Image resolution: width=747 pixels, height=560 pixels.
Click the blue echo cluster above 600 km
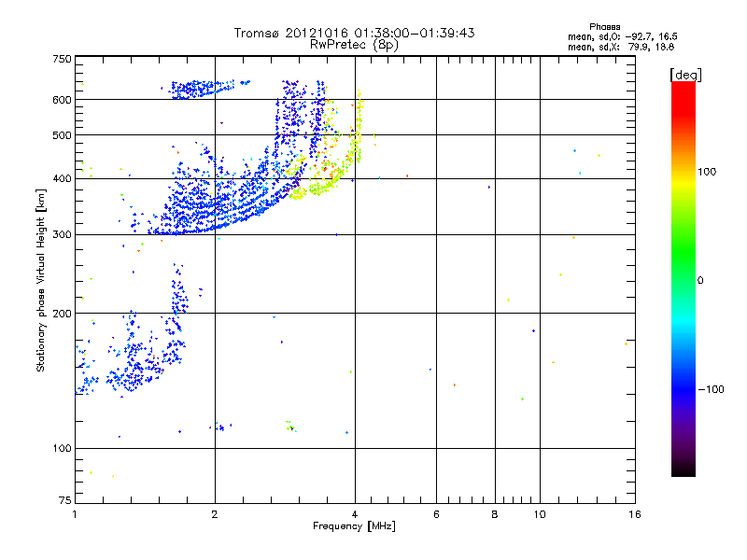click(x=203, y=89)
